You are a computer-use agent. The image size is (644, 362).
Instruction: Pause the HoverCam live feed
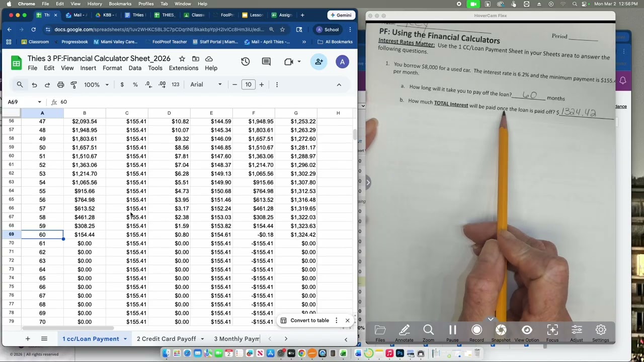click(x=452, y=333)
